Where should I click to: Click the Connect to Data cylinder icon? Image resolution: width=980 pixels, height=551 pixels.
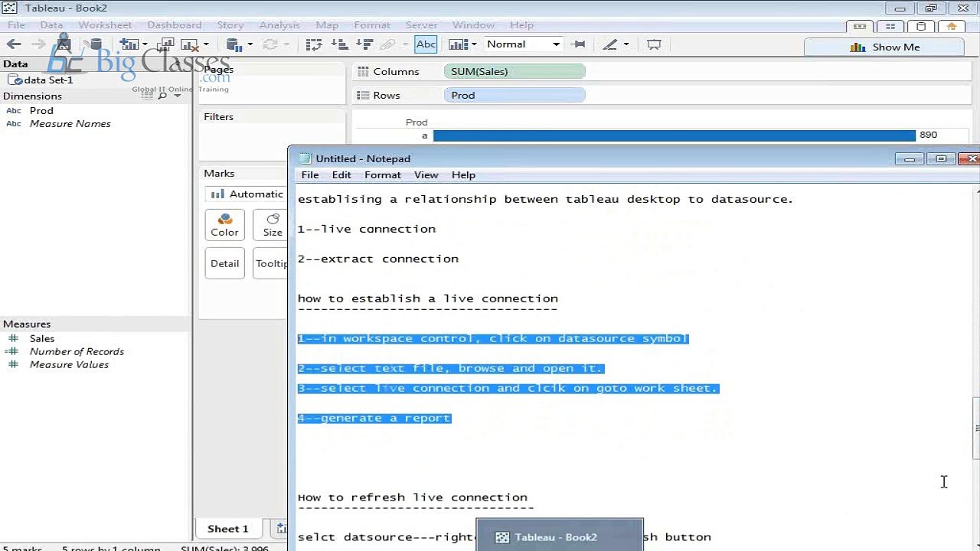point(96,44)
